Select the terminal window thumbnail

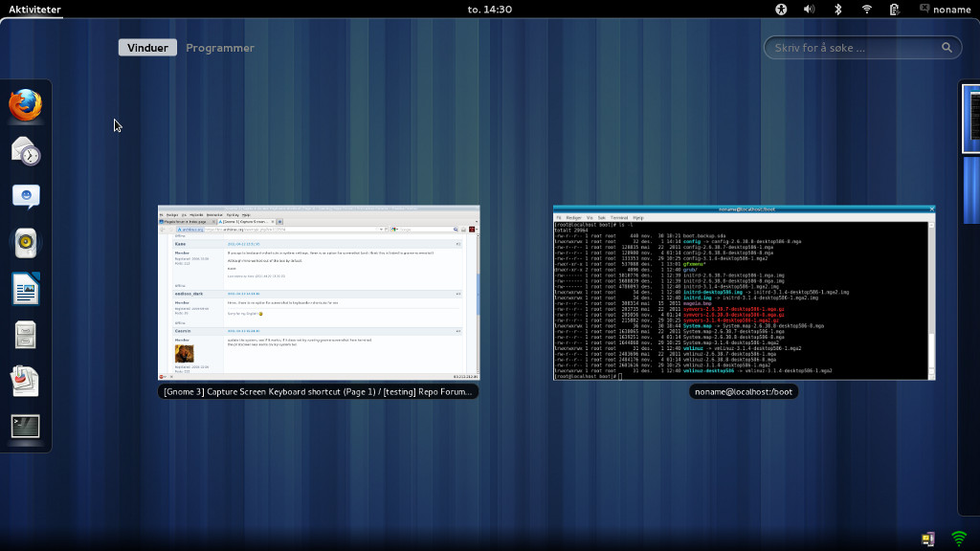click(x=744, y=293)
